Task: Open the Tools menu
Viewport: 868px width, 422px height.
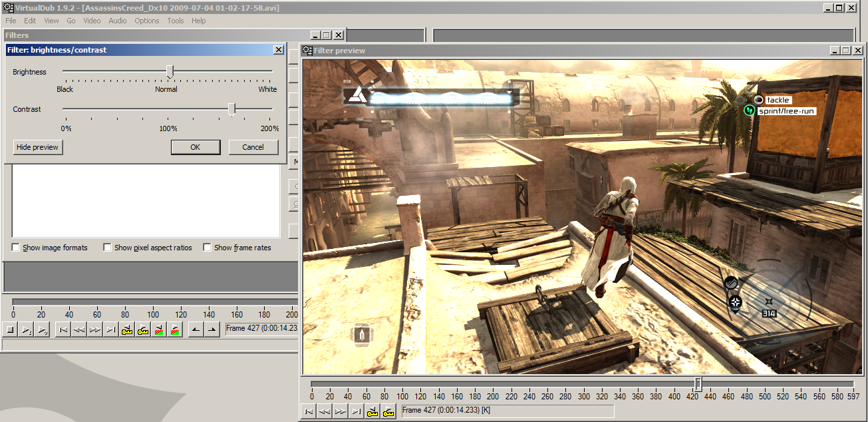Action: (176, 21)
